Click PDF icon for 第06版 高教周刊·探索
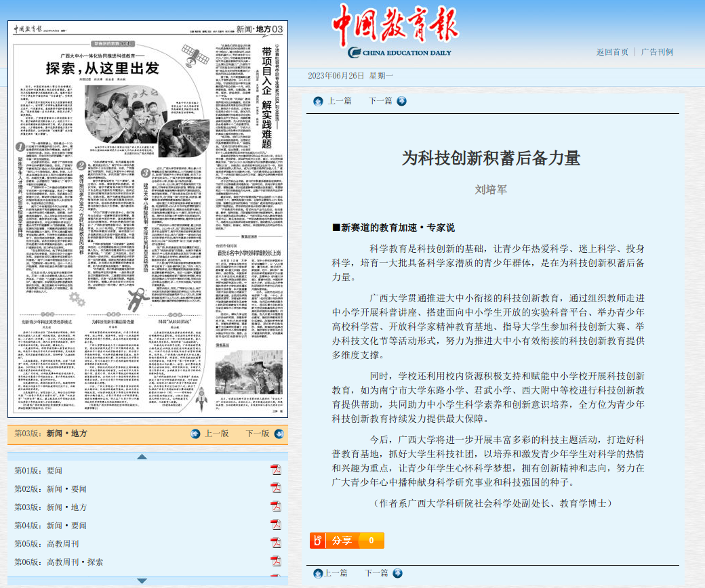Image resolution: width=705 pixels, height=588 pixels. pos(276,562)
